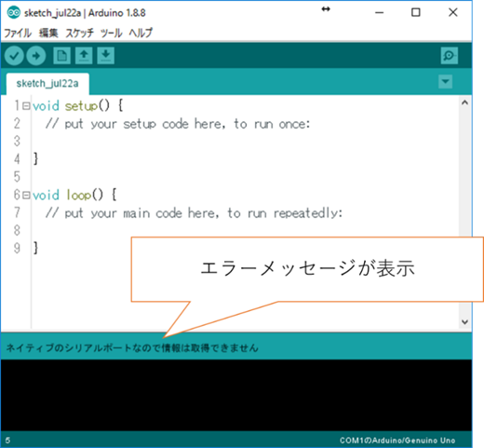Click the Verify checkmark button

point(14,56)
